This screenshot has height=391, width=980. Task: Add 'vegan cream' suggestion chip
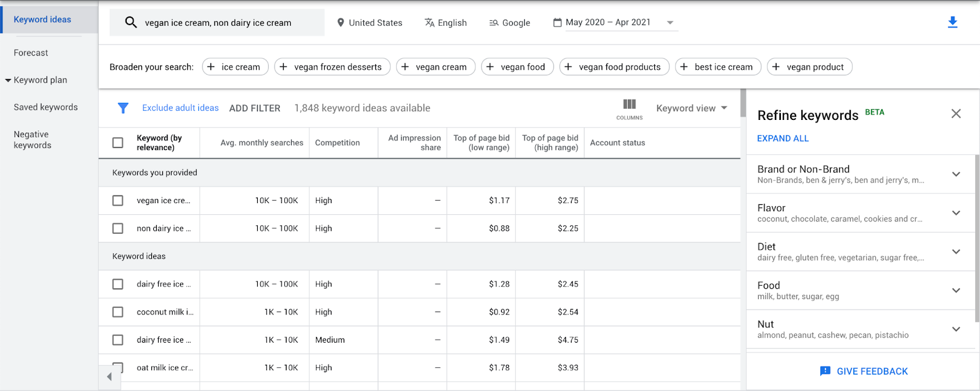(x=435, y=67)
